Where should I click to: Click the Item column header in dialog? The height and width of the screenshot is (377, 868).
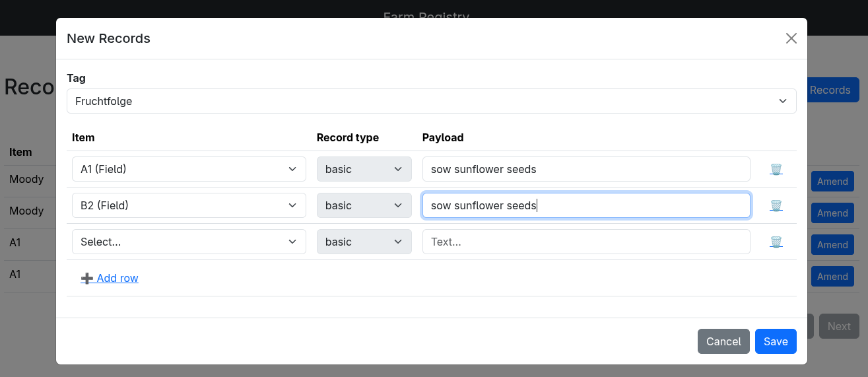coord(83,137)
